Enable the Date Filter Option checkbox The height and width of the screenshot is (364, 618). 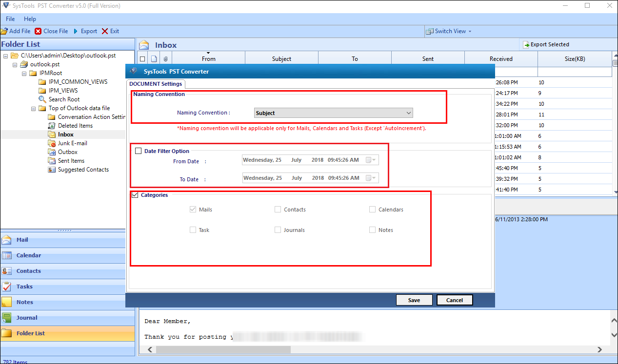click(139, 151)
